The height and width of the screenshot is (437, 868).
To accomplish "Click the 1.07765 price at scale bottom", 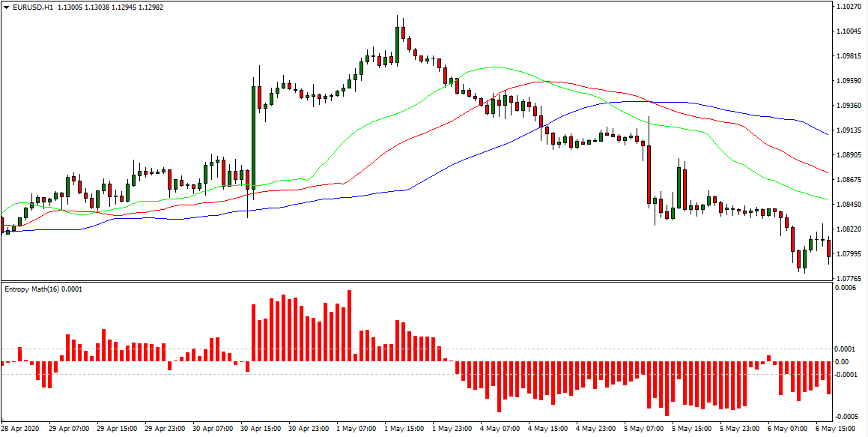I will 847,277.
